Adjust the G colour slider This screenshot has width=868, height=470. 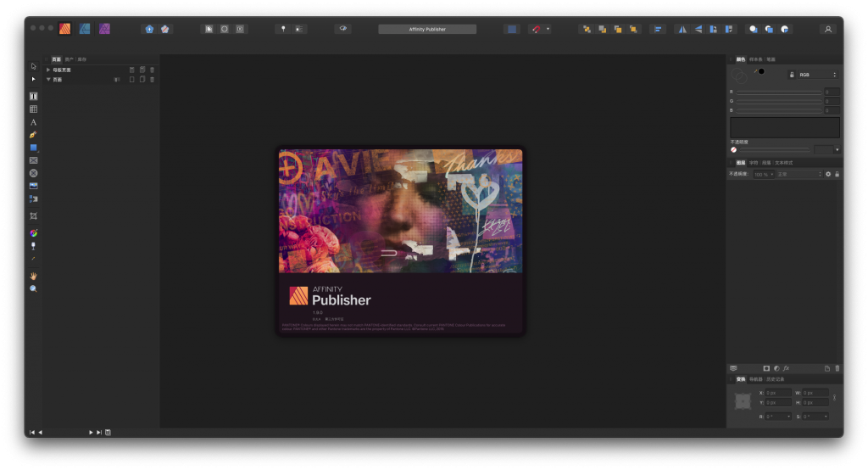pyautogui.click(x=779, y=102)
